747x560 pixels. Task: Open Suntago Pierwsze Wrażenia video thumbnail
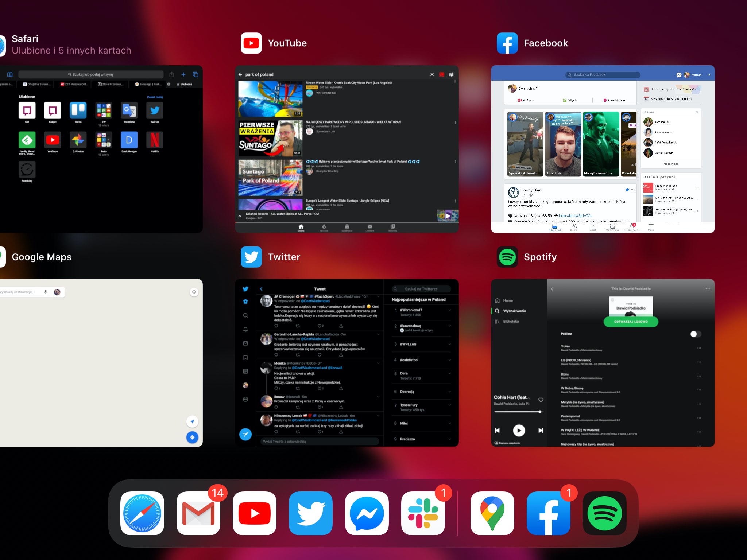[270, 138]
